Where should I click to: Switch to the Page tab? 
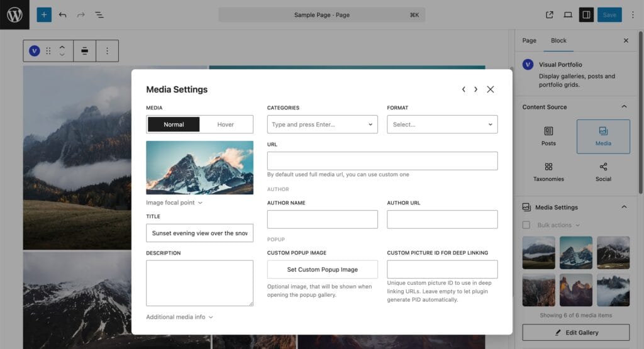529,41
